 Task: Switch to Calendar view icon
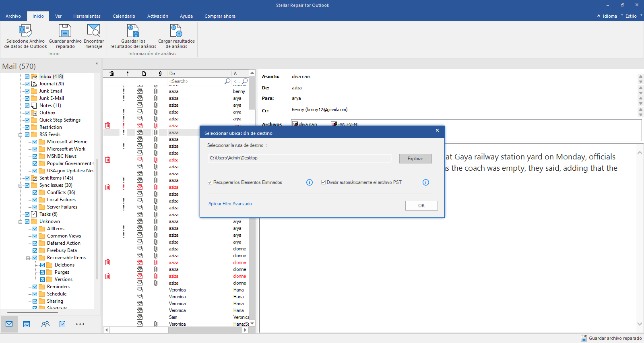click(27, 324)
